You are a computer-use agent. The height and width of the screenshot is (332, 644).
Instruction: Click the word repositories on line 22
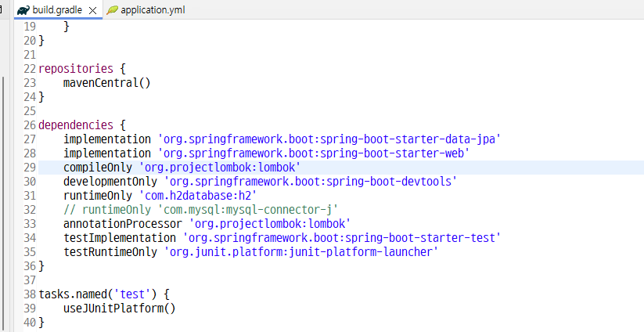76,69
